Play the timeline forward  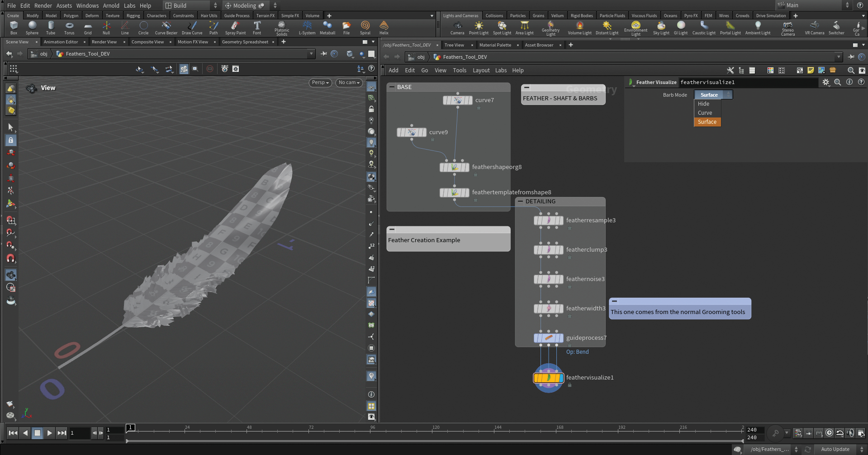[49, 433]
